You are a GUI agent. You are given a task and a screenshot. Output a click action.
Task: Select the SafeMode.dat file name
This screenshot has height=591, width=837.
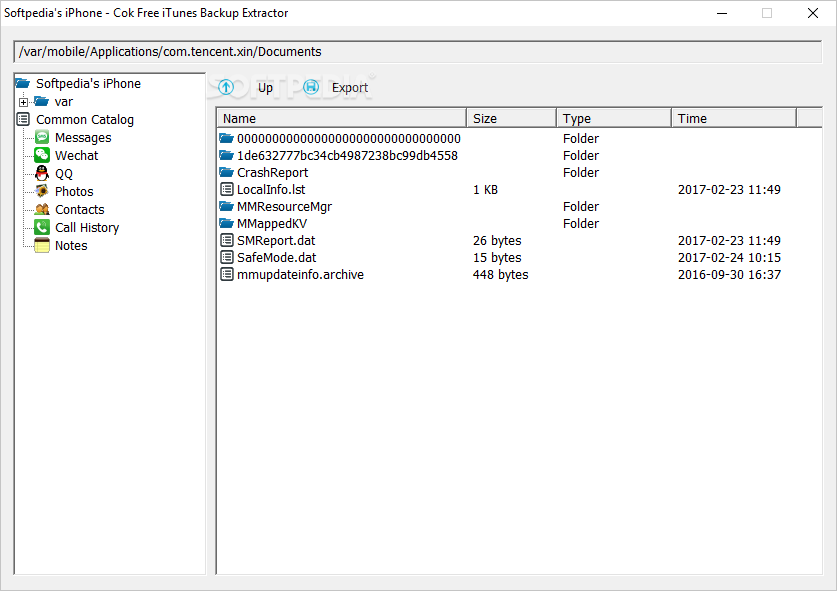click(277, 257)
